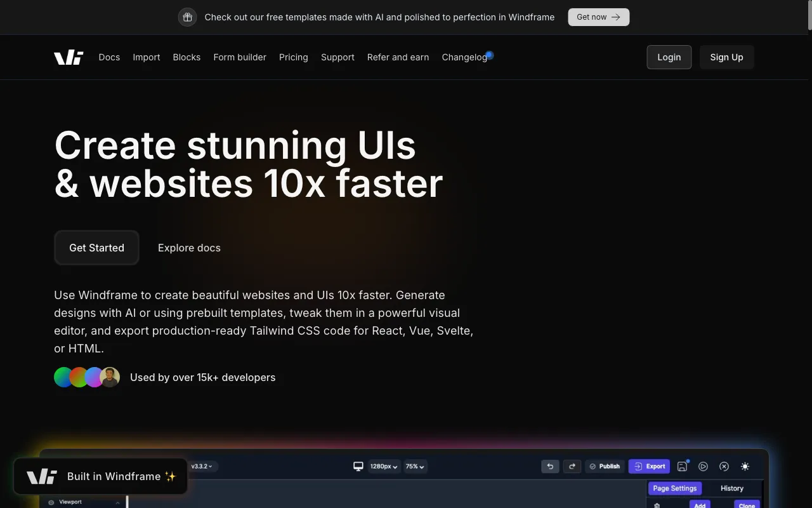Screen dimensions: 812x508
Task: Open the Explore docs link
Action: (189, 248)
